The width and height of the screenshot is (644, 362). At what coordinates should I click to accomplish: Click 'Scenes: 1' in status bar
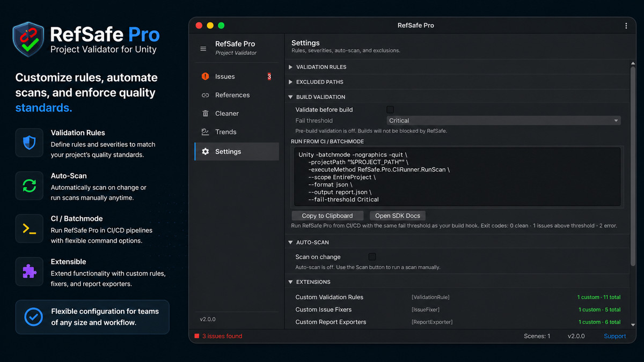pyautogui.click(x=537, y=336)
